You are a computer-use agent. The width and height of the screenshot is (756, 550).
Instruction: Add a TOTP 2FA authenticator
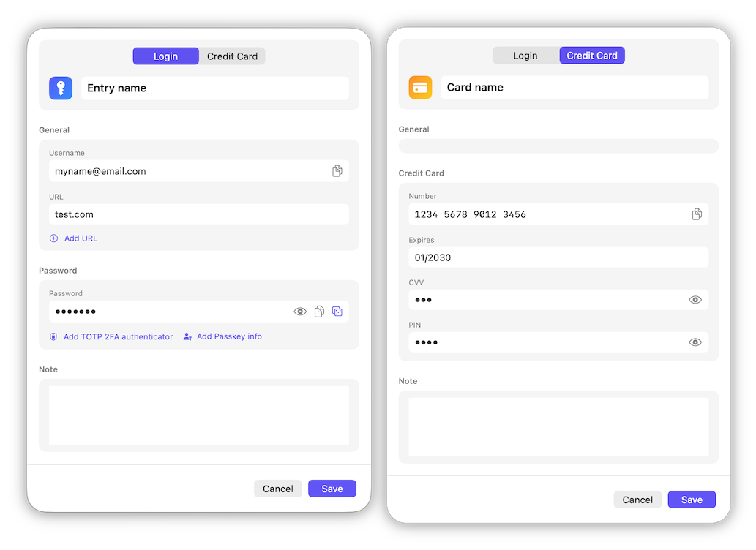click(x=118, y=336)
